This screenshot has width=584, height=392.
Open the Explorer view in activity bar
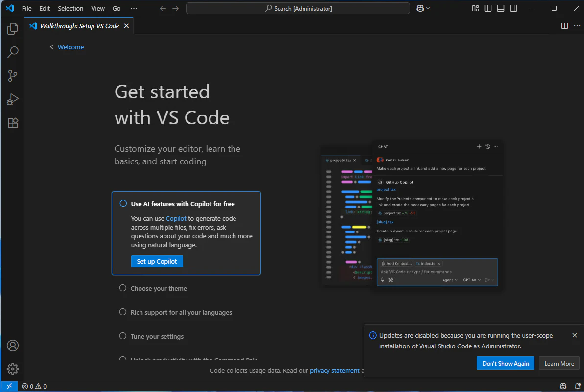tap(13, 29)
